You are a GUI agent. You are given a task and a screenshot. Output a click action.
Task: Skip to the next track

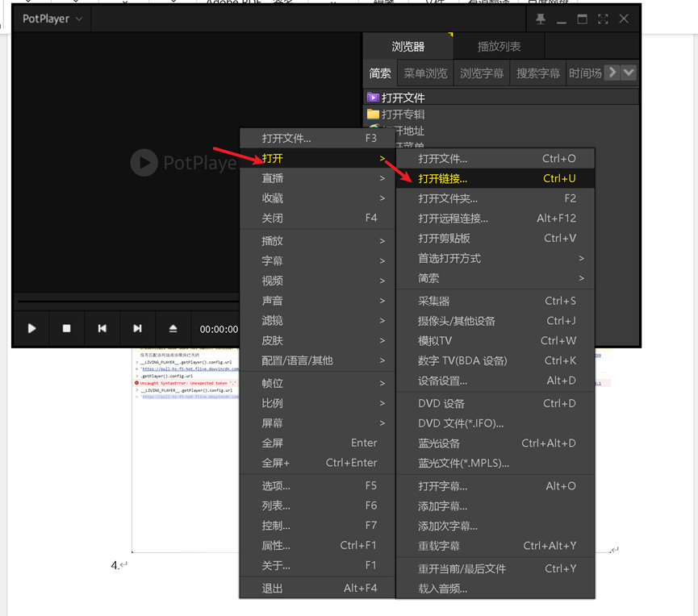pyautogui.click(x=137, y=328)
